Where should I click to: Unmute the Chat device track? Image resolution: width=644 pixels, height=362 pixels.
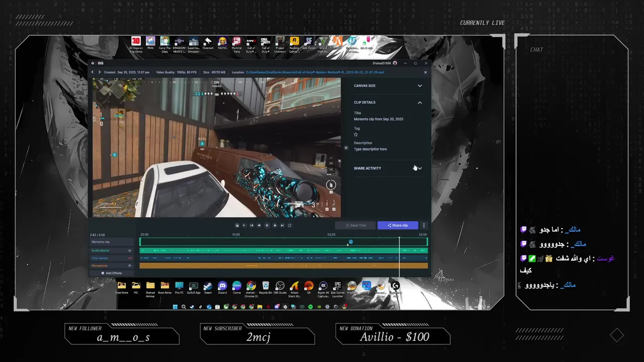[x=130, y=258]
